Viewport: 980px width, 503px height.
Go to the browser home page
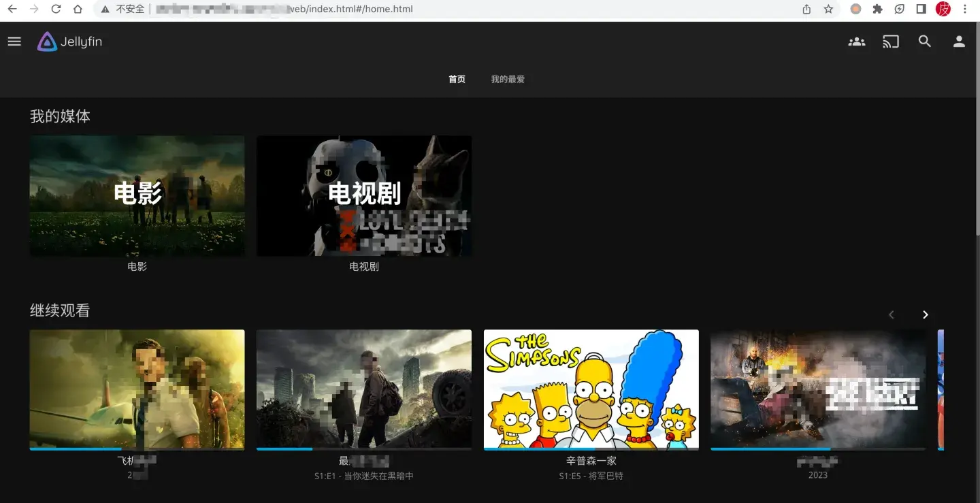[x=78, y=10]
